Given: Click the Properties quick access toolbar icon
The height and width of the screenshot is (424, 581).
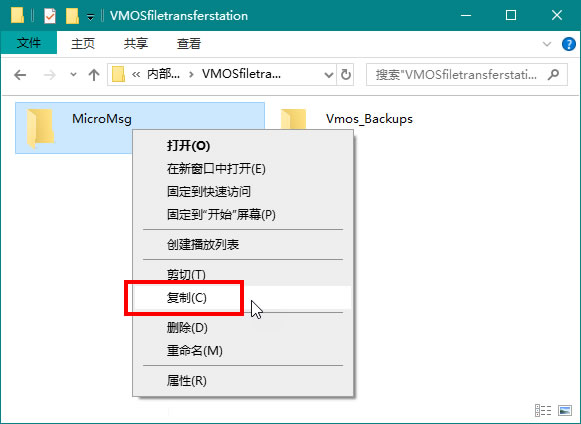Looking at the screenshot, I should (x=50, y=16).
